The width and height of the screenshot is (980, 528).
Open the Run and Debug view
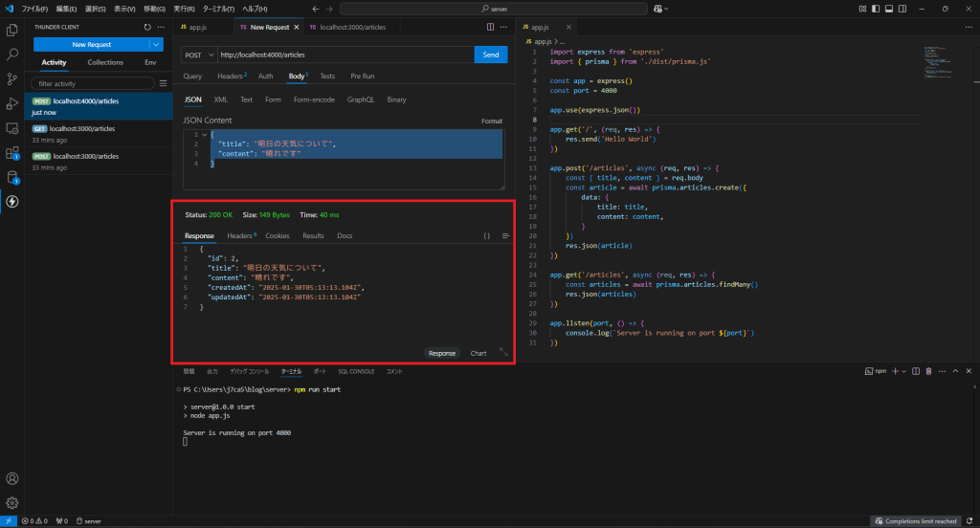coord(12,103)
